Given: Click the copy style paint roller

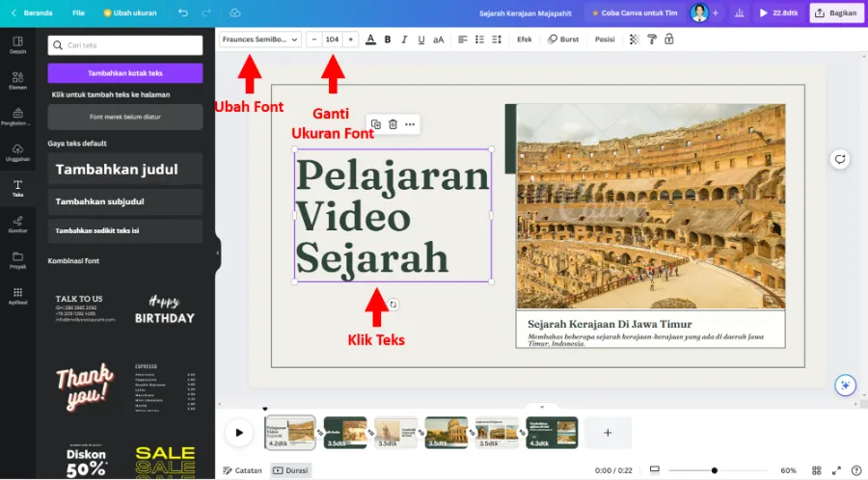Looking at the screenshot, I should click(652, 40).
